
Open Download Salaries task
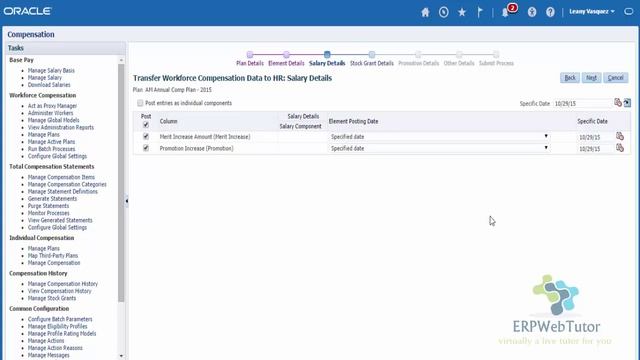pyautogui.click(x=49, y=85)
